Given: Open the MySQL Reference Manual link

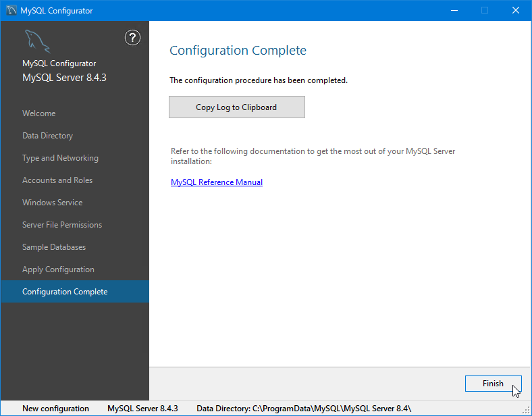Looking at the screenshot, I should [x=217, y=182].
